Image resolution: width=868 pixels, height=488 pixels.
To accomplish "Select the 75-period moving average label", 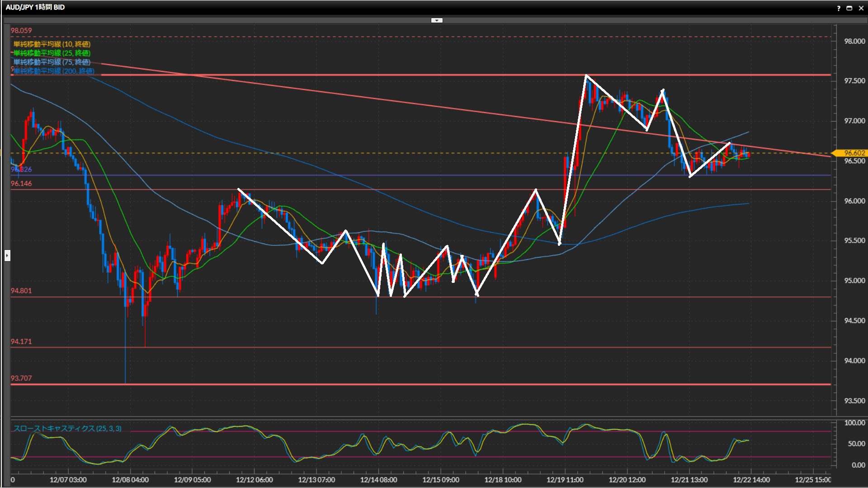I will point(52,62).
